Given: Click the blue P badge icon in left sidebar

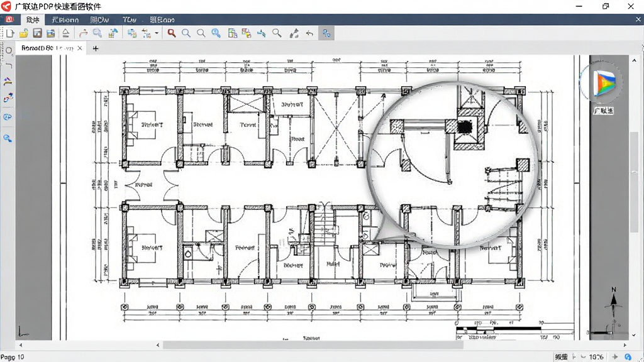Looking at the screenshot, I should tap(8, 117).
